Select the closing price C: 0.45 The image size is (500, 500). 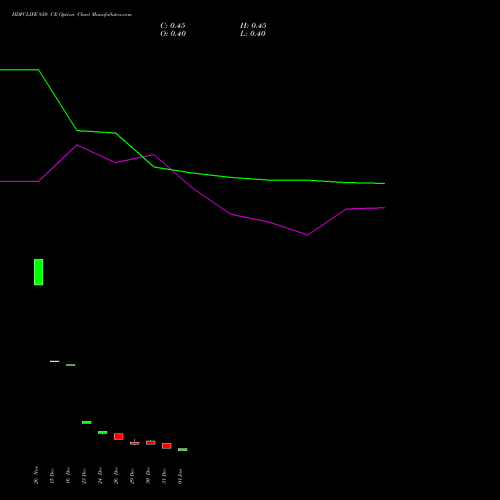[173, 26]
